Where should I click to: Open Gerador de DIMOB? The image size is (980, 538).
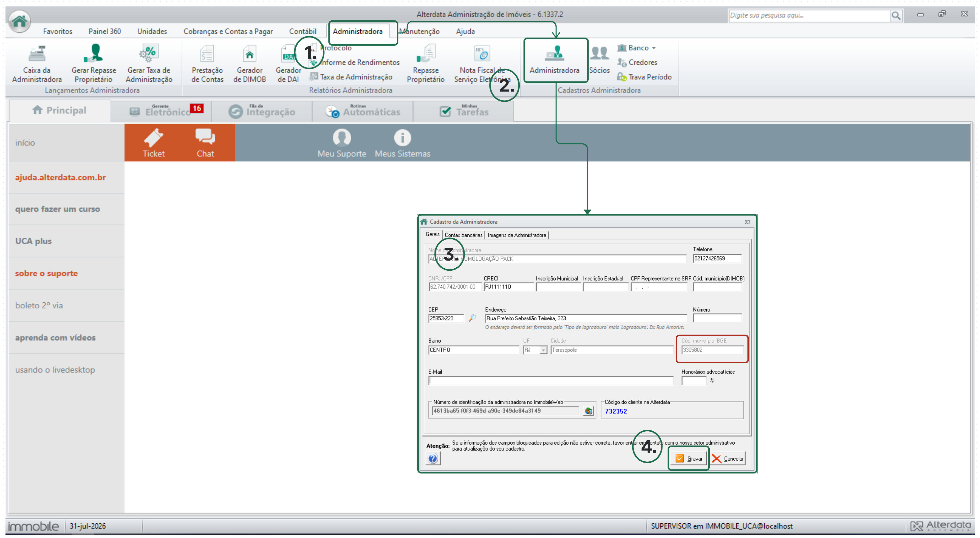[250, 64]
